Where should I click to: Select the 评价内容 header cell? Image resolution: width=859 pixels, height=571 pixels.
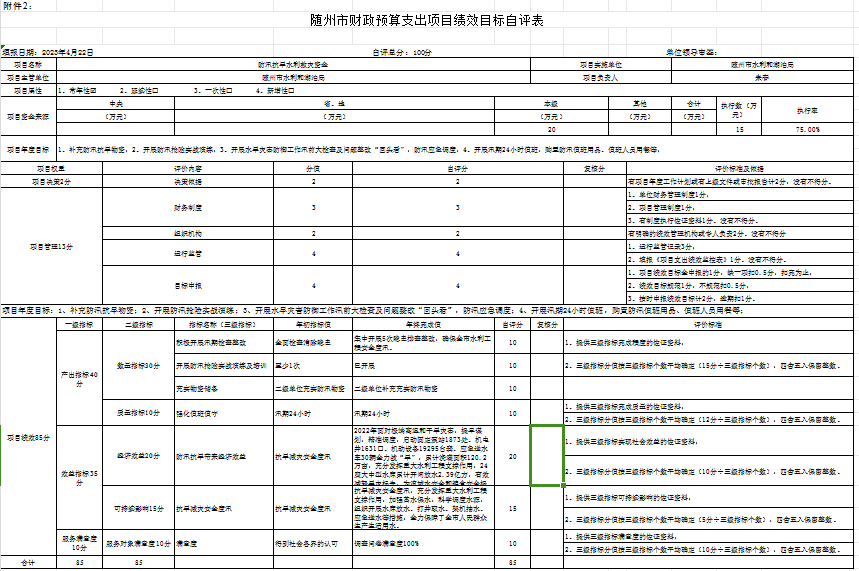click(188, 169)
